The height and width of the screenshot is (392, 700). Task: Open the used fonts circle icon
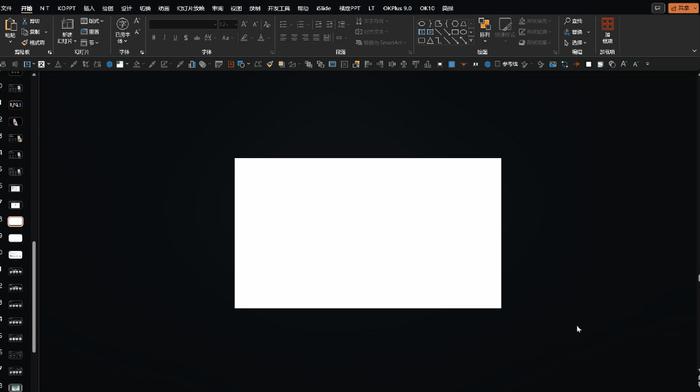(122, 24)
